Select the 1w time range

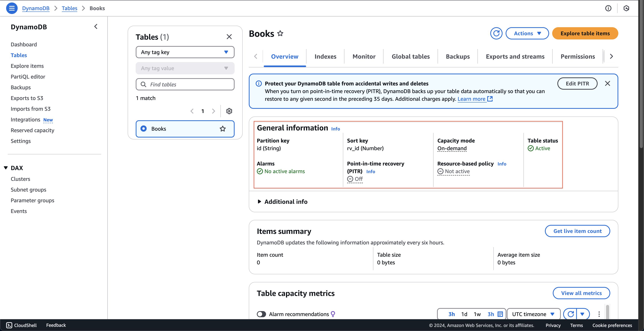[477, 314]
